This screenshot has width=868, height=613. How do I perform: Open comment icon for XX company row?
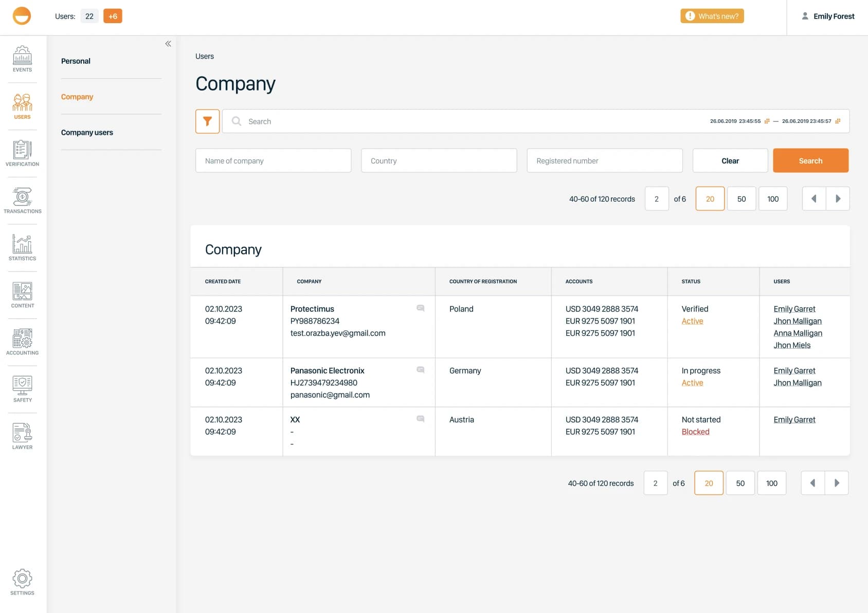(420, 419)
